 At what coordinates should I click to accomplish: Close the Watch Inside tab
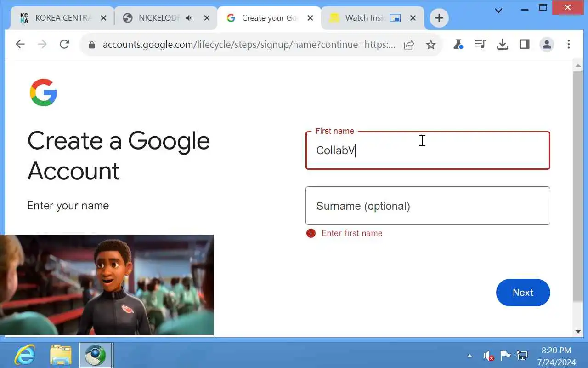[x=413, y=18]
